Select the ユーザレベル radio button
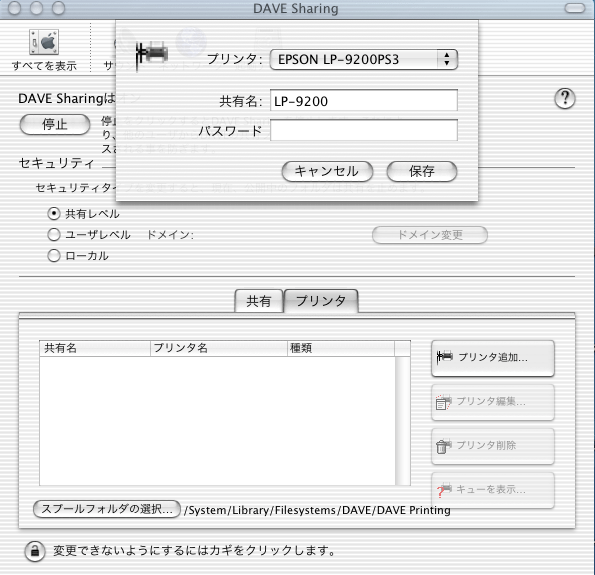Screen dimensions: 595x575 click(x=54, y=235)
